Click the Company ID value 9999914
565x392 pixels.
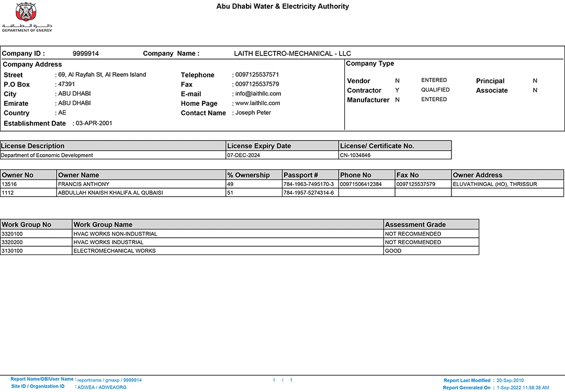coord(86,54)
